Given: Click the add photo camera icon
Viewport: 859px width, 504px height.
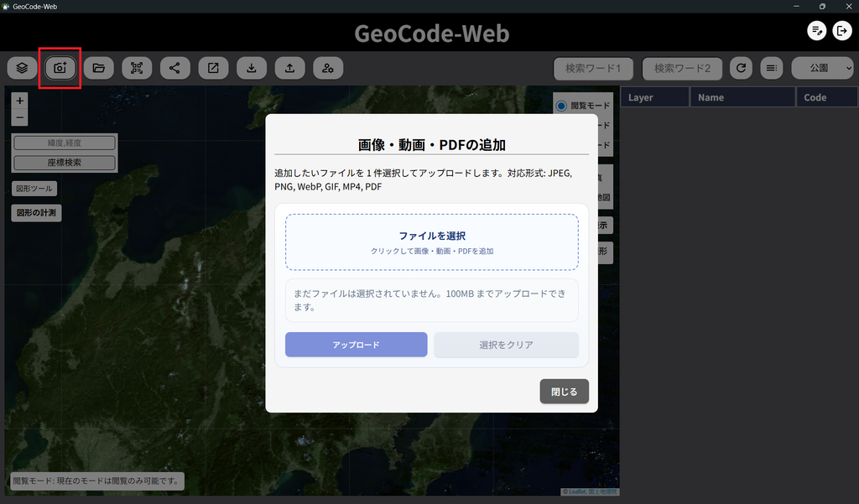Looking at the screenshot, I should (60, 68).
